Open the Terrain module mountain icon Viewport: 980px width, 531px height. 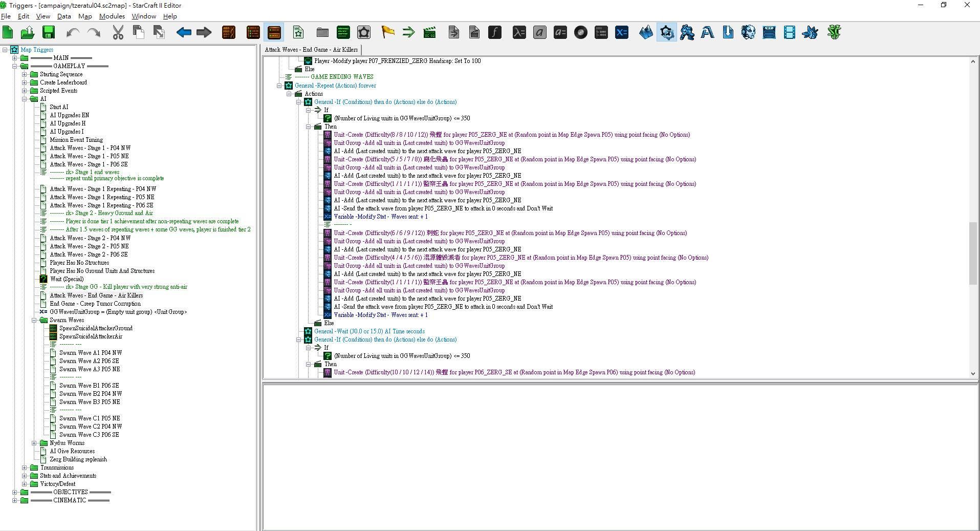tap(646, 33)
